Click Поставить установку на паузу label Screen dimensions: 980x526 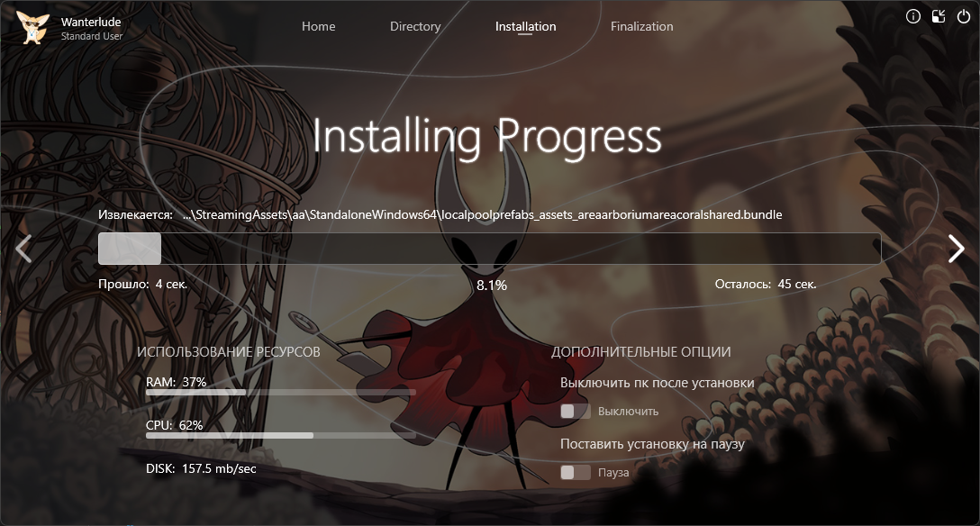[652, 444]
